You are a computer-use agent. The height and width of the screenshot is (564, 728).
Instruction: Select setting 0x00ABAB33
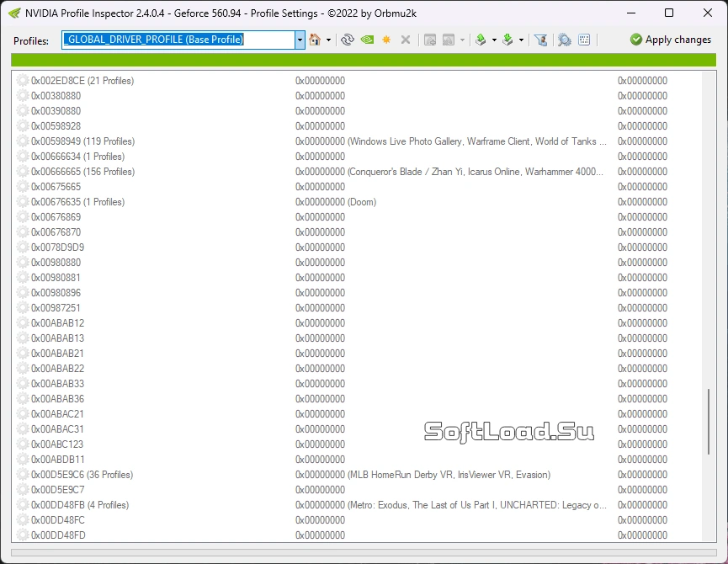57,383
